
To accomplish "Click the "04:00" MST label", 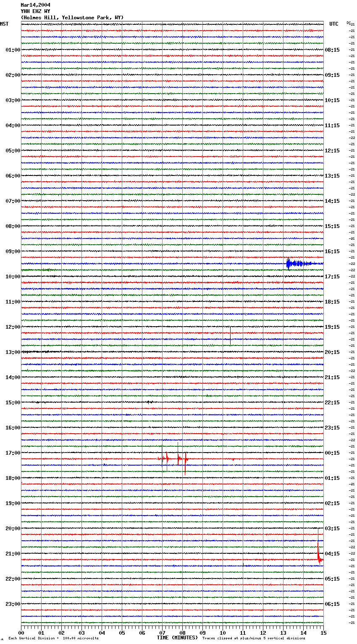I will (13, 126).
